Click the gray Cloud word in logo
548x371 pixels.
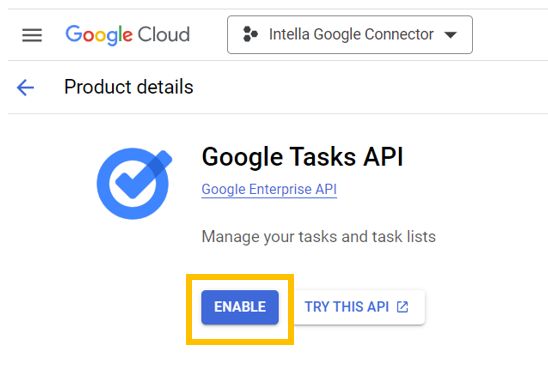[164, 35]
